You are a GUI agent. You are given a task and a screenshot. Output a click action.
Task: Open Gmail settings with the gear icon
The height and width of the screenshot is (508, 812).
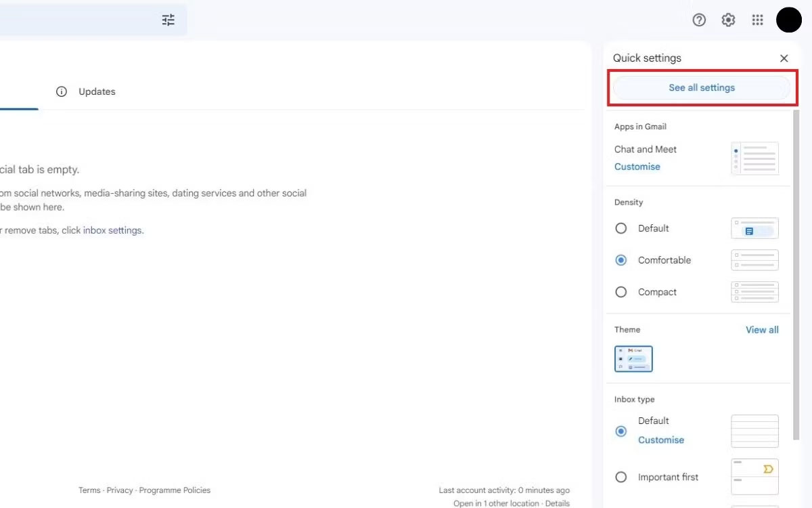[x=728, y=20]
